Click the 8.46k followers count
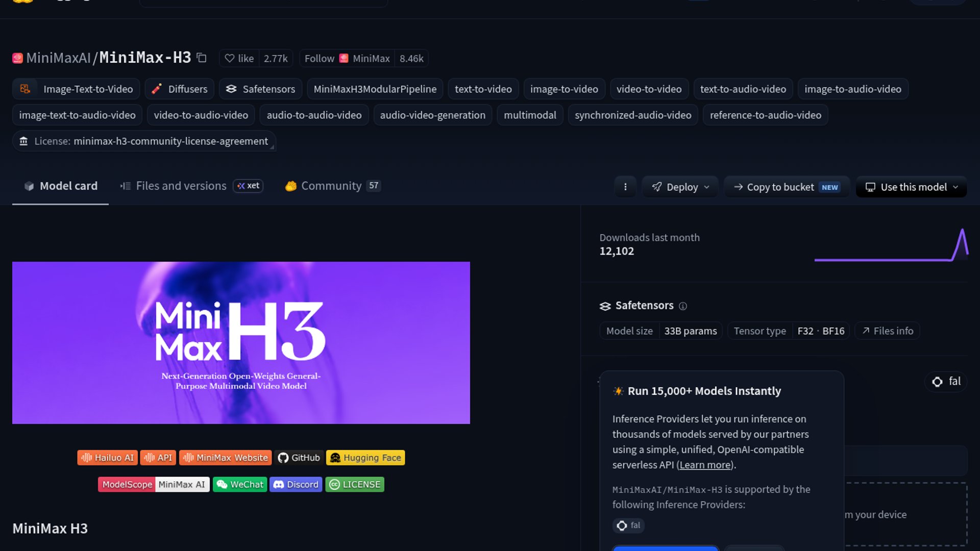This screenshot has height=551, width=980. (x=411, y=59)
